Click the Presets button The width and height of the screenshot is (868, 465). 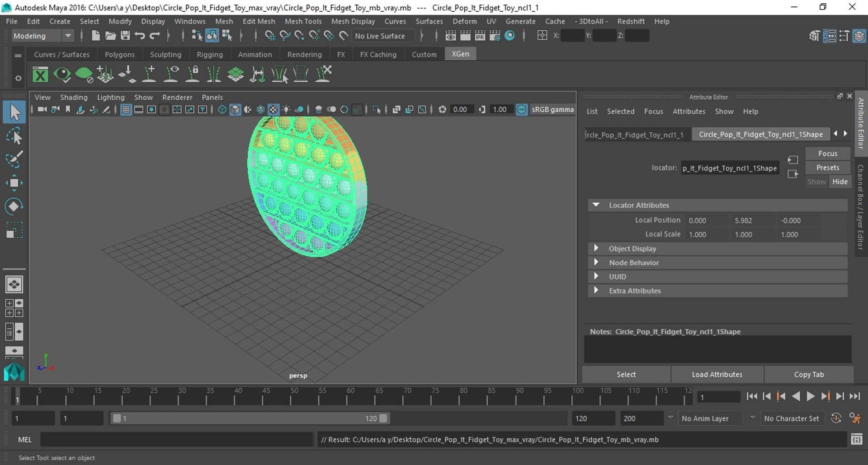pyautogui.click(x=828, y=167)
